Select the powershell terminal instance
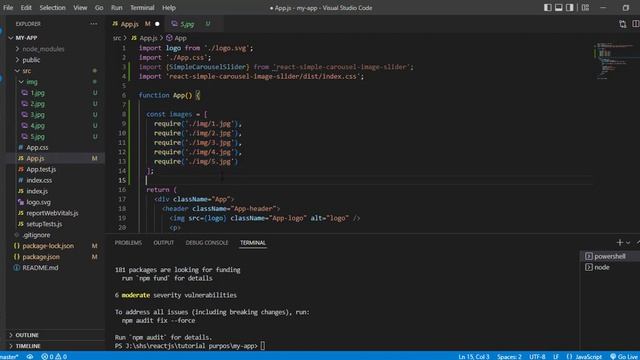 tap(609, 256)
